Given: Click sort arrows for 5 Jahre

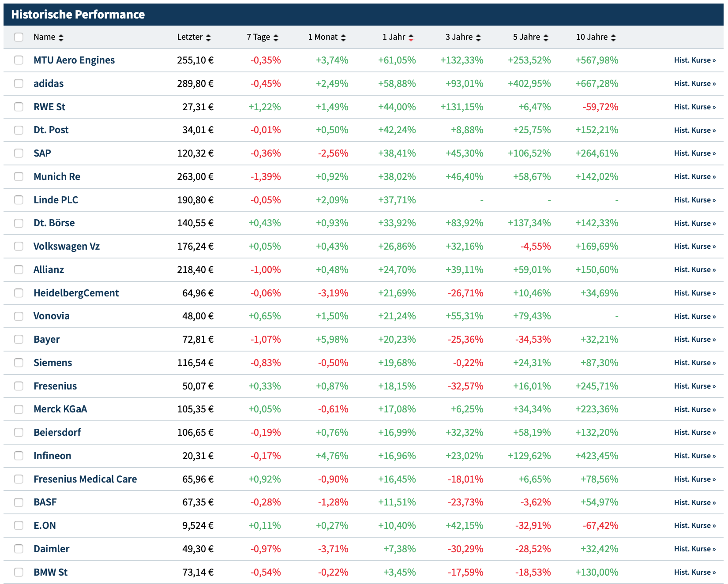Looking at the screenshot, I should [546, 38].
